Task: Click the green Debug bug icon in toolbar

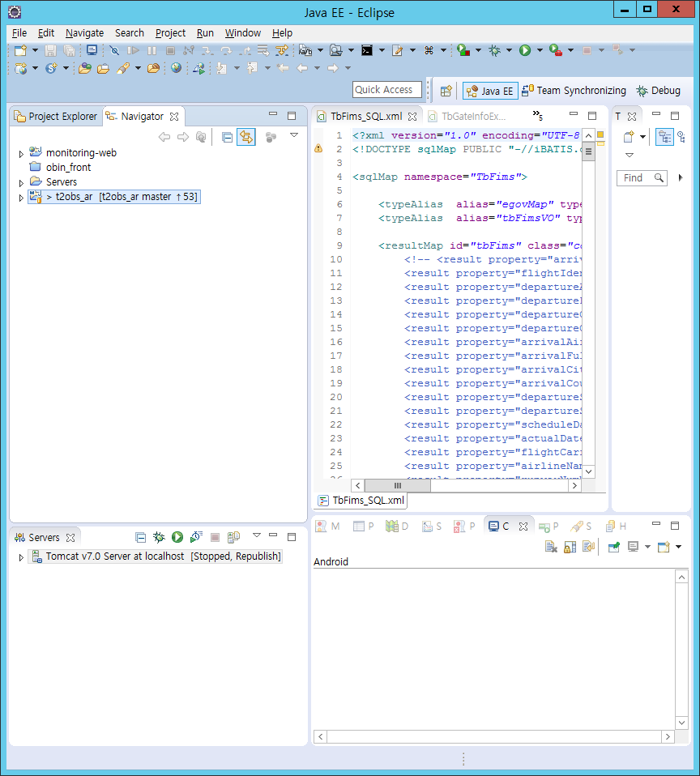Action: click(494, 50)
